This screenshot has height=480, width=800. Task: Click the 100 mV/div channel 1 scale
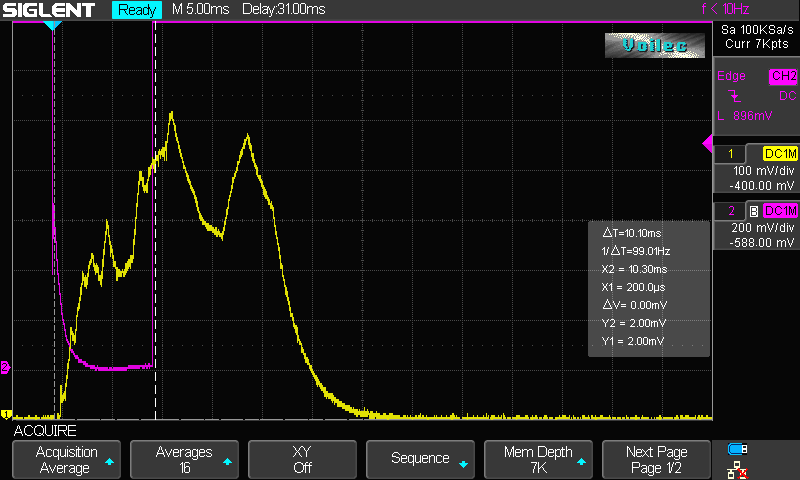[x=763, y=171]
